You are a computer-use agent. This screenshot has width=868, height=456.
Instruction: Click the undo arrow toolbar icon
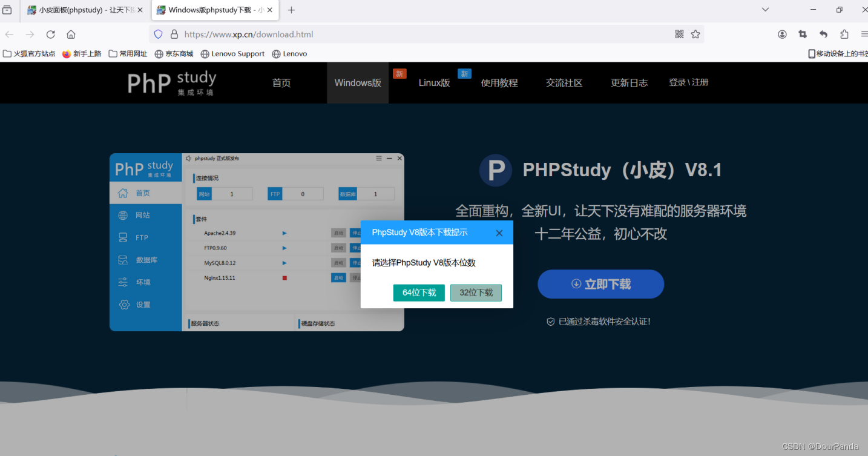[x=823, y=35]
